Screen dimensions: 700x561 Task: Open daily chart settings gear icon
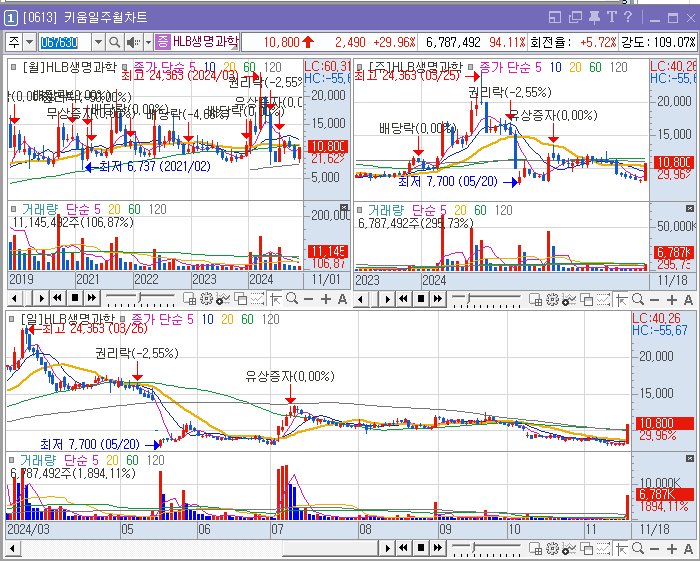click(552, 549)
